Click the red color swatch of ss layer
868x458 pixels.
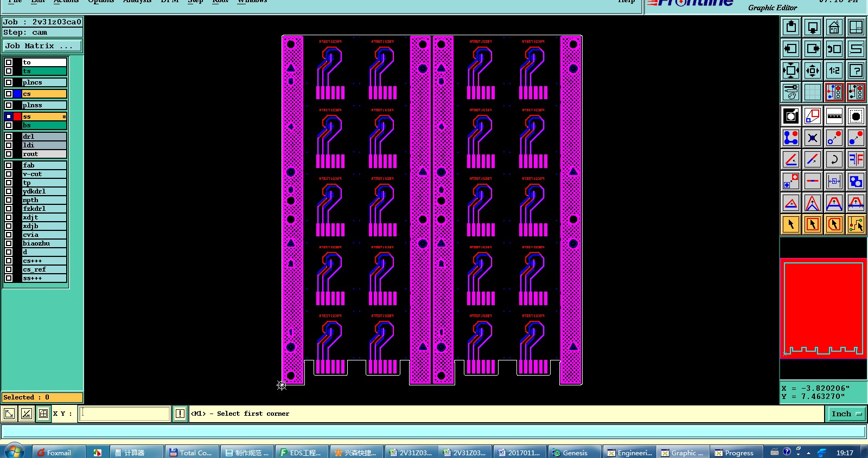coord(17,117)
